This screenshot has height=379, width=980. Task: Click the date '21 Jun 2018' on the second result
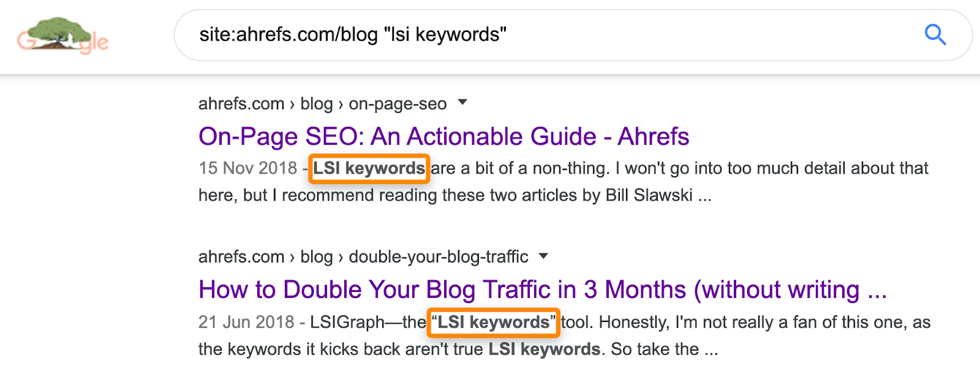[247, 321]
